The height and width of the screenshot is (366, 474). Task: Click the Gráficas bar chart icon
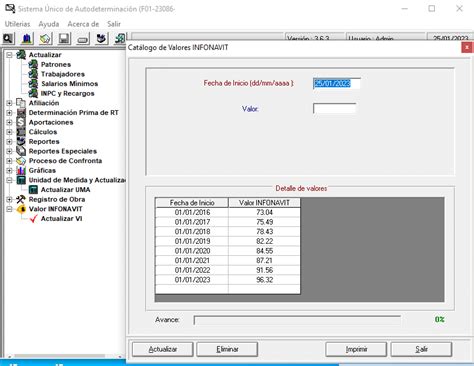(21, 170)
